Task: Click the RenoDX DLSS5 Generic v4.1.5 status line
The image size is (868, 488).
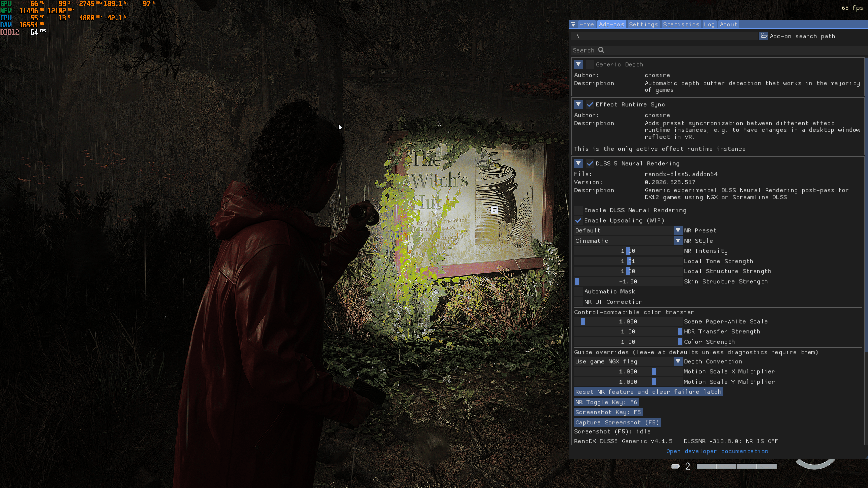Action: [x=676, y=441]
